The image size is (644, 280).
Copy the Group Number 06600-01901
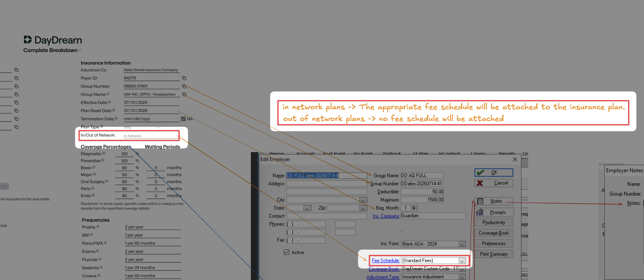coord(184,86)
